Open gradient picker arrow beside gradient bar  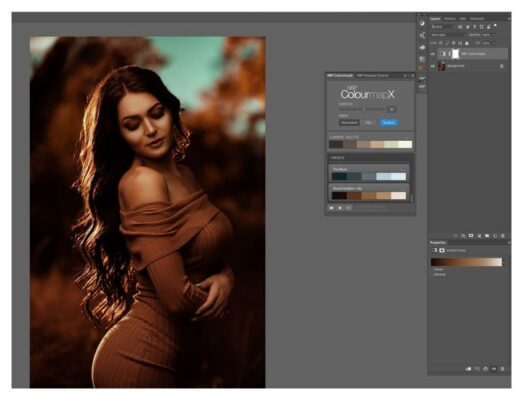(504, 262)
